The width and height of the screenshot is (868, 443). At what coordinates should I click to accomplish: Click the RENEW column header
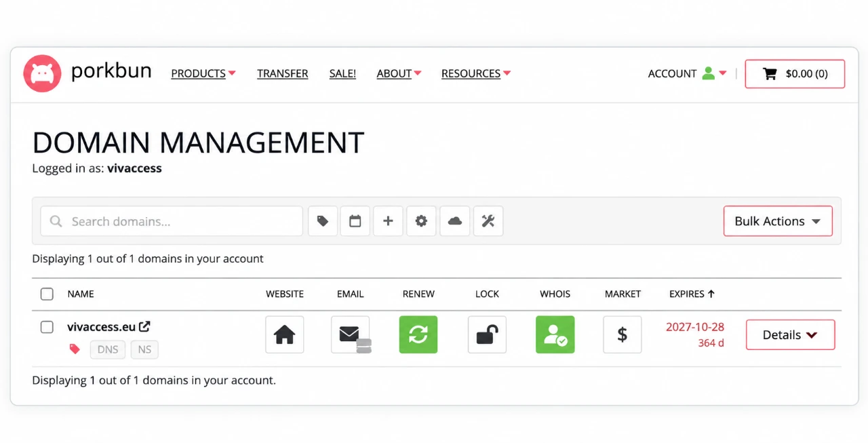tap(418, 294)
